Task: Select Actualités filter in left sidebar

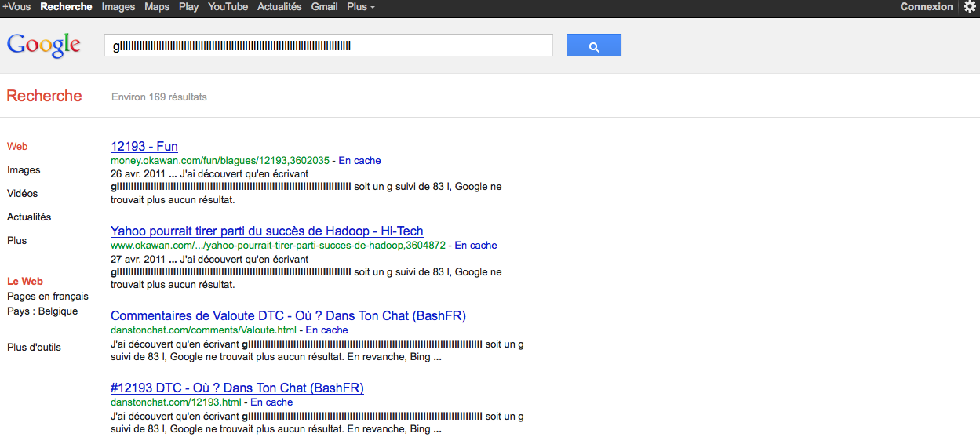Action: point(29,217)
